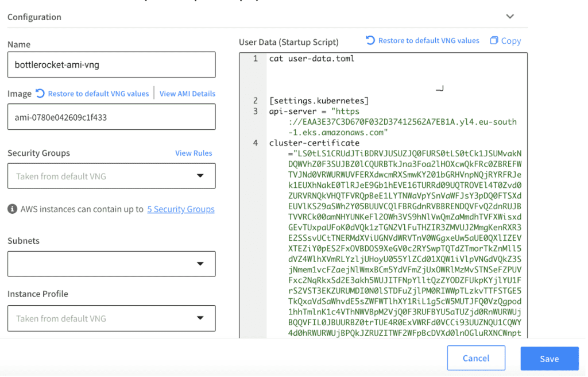The width and height of the screenshot is (588, 377).
Task: Click the restore icon above the User Data editor
Action: [x=370, y=40]
